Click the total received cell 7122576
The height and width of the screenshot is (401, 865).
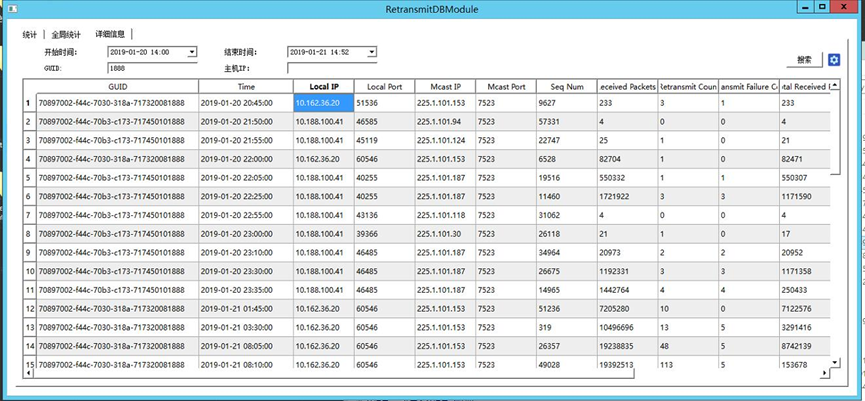(804, 309)
